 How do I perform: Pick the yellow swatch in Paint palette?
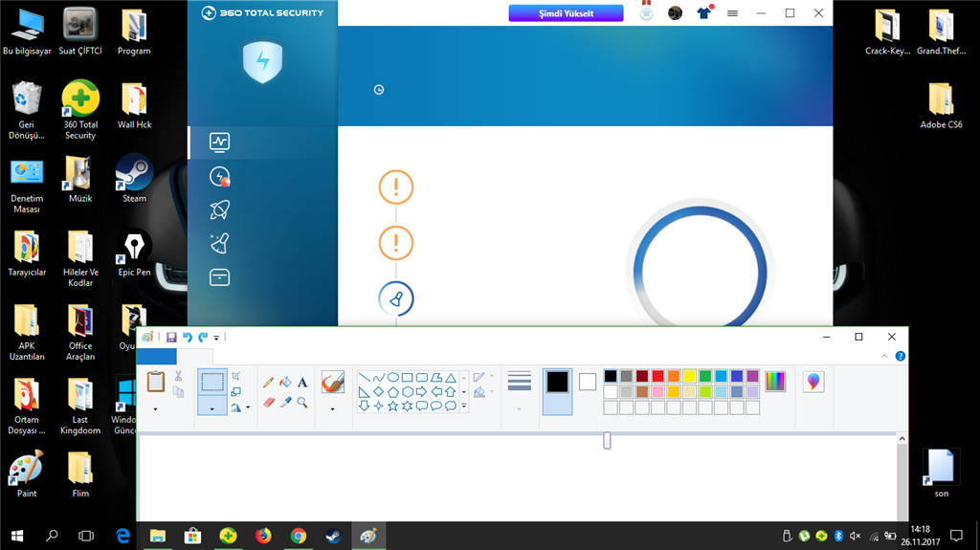(689, 376)
